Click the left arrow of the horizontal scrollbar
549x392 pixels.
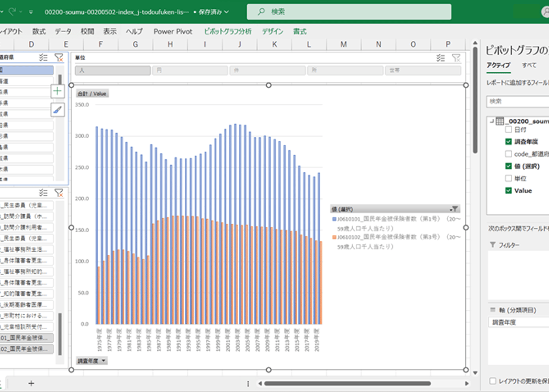click(x=260, y=384)
